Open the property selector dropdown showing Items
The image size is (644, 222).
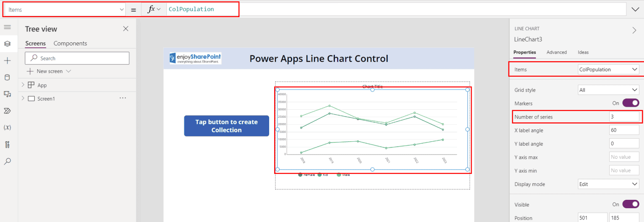pyautogui.click(x=65, y=9)
